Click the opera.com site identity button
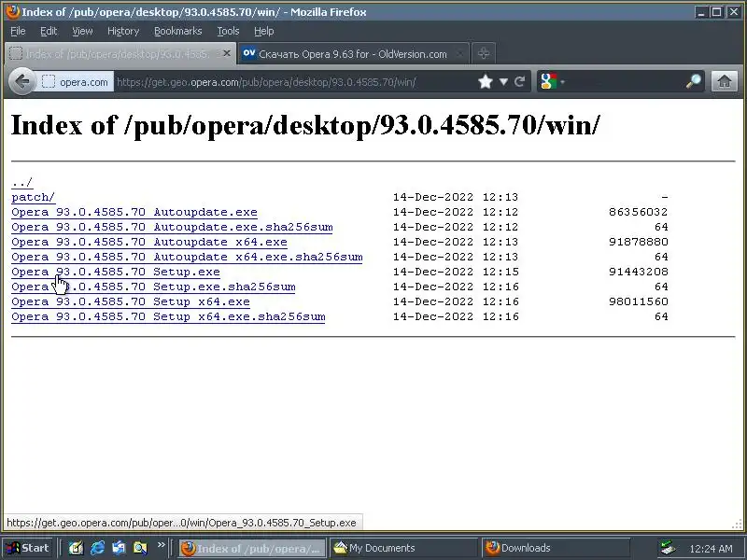The image size is (747, 560). click(76, 82)
